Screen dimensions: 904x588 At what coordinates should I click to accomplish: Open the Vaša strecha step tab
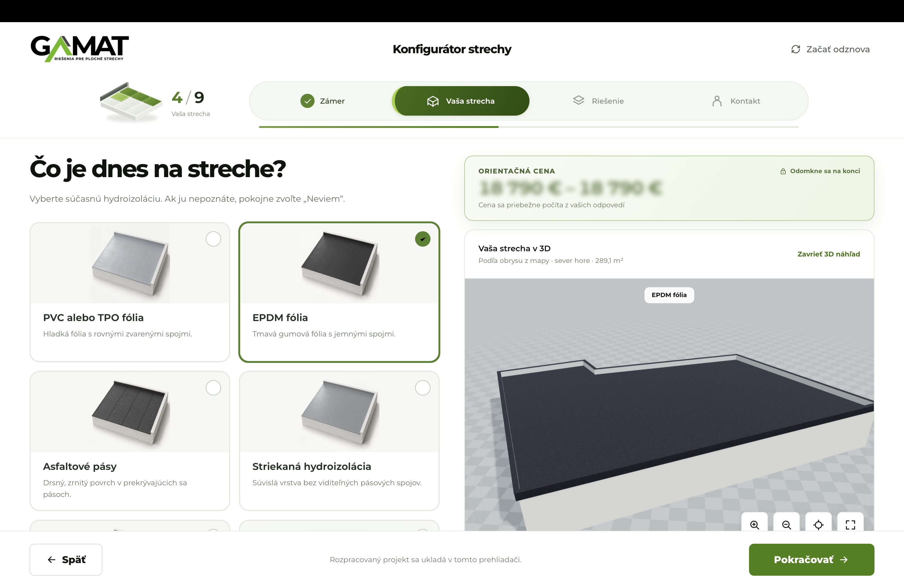460,101
